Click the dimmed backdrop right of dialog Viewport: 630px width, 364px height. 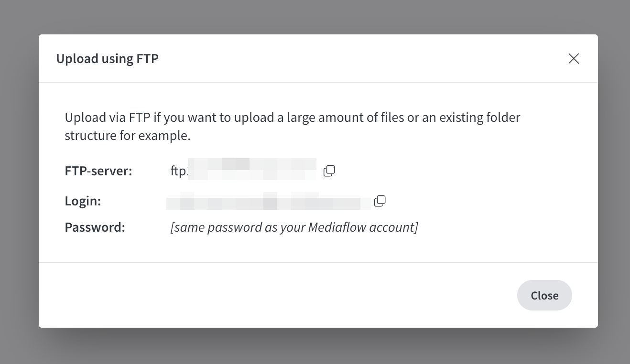pos(614,182)
